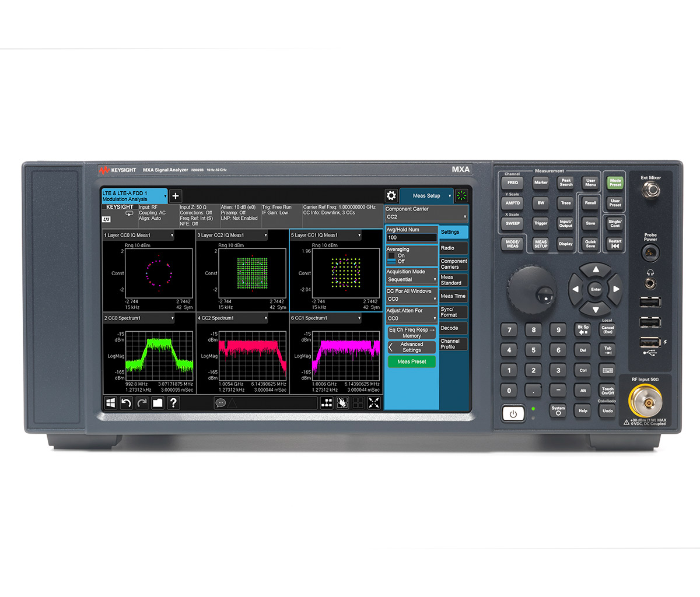Image resolution: width=700 pixels, height=597 pixels.
Task: Click the round Enter key between the arrows
Action: point(596,289)
